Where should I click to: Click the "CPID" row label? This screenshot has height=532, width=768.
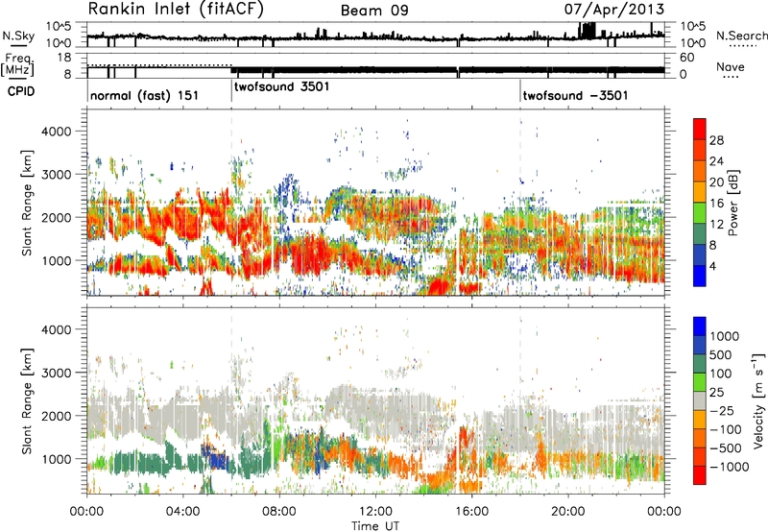21,91
